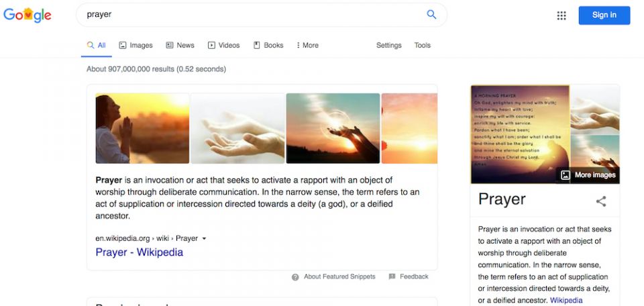The height and width of the screenshot is (306, 644).
Task: Open the open hands thumbnail in knowledge panel
Action: pyautogui.click(x=595, y=109)
